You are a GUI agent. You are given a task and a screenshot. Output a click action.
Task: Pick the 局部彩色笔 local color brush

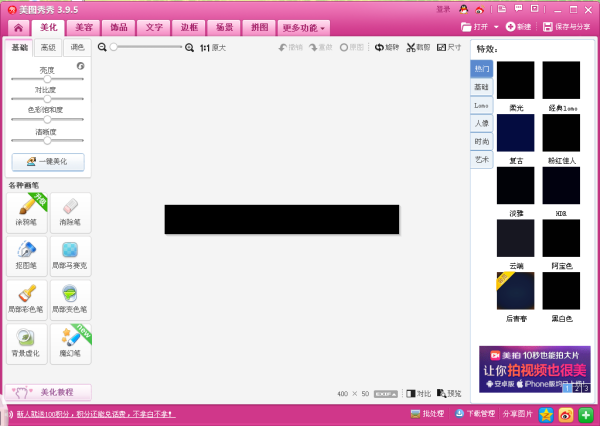27,298
